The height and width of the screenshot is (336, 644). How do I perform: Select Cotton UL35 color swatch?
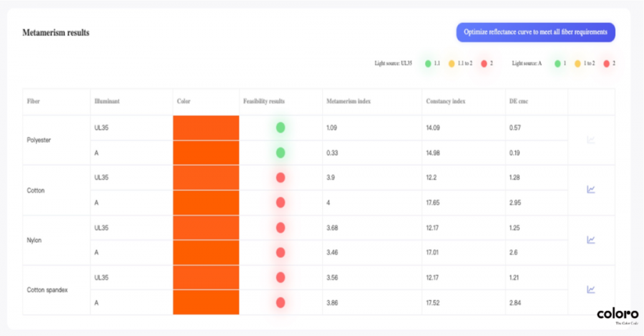pyautogui.click(x=206, y=178)
